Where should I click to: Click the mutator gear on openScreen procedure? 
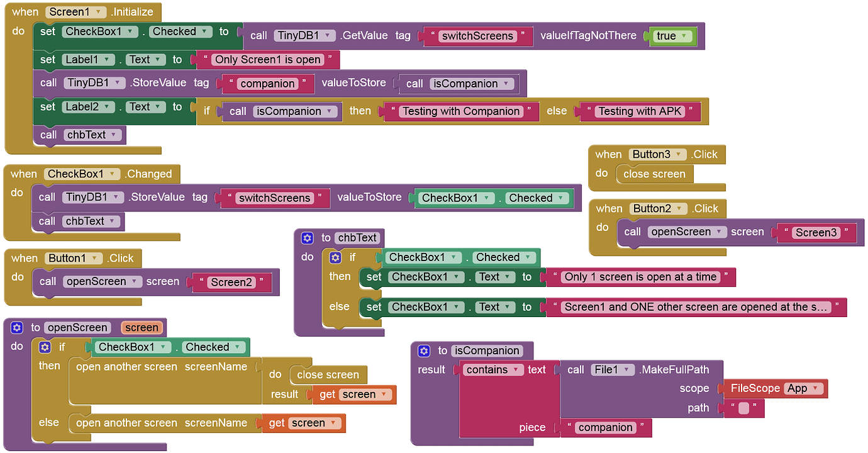pos(17,327)
